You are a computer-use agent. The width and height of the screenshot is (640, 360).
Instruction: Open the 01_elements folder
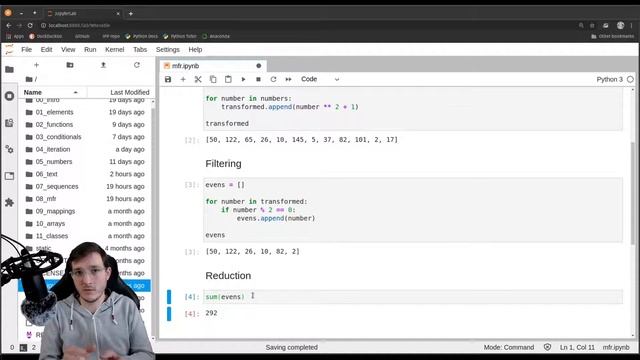[85, 112]
